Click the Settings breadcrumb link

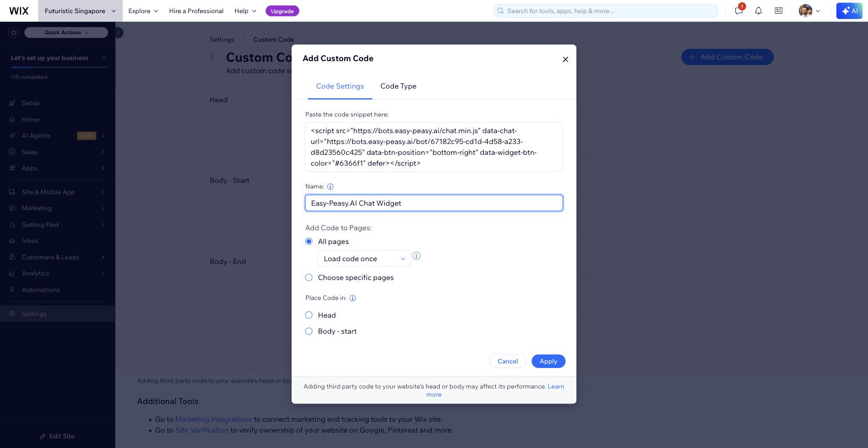pos(222,40)
